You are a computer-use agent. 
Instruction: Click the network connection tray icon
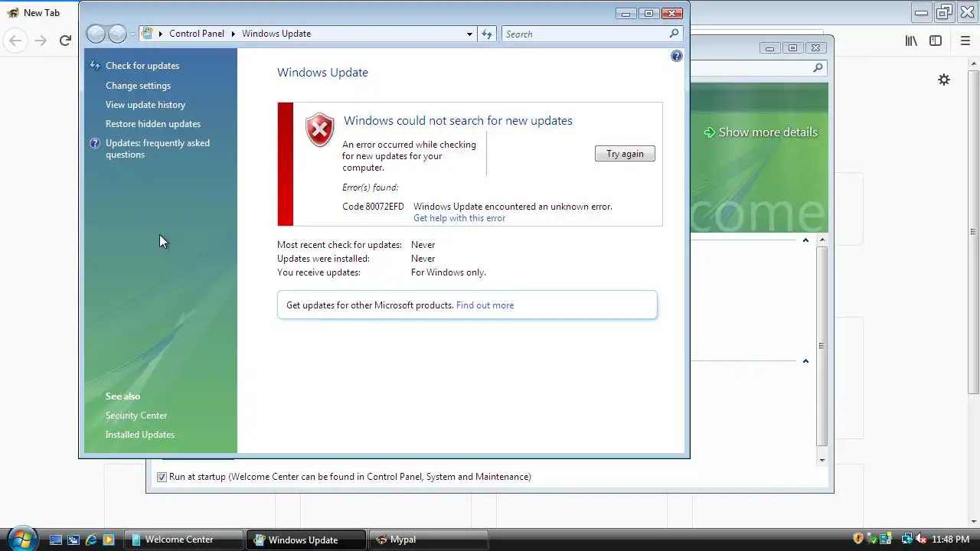pyautogui.click(x=906, y=539)
